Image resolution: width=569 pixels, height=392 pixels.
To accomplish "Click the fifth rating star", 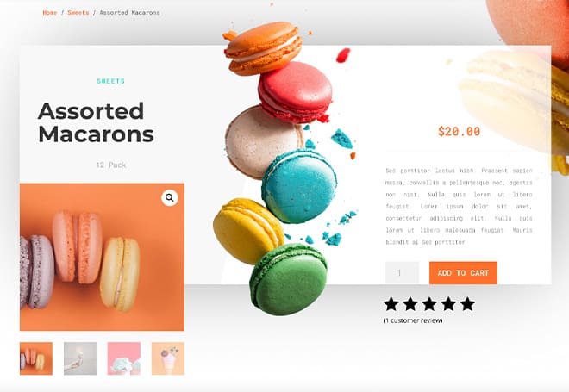I will coord(468,304).
